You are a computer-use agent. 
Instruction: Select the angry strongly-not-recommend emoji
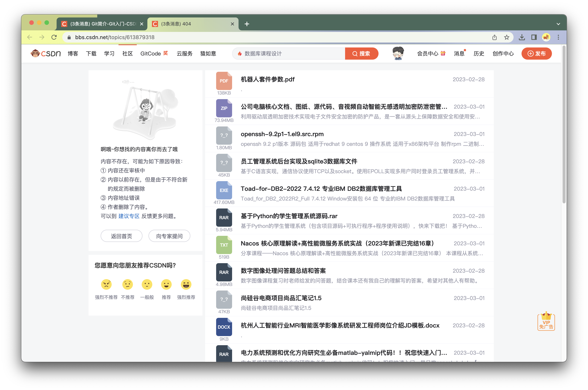coord(106,284)
